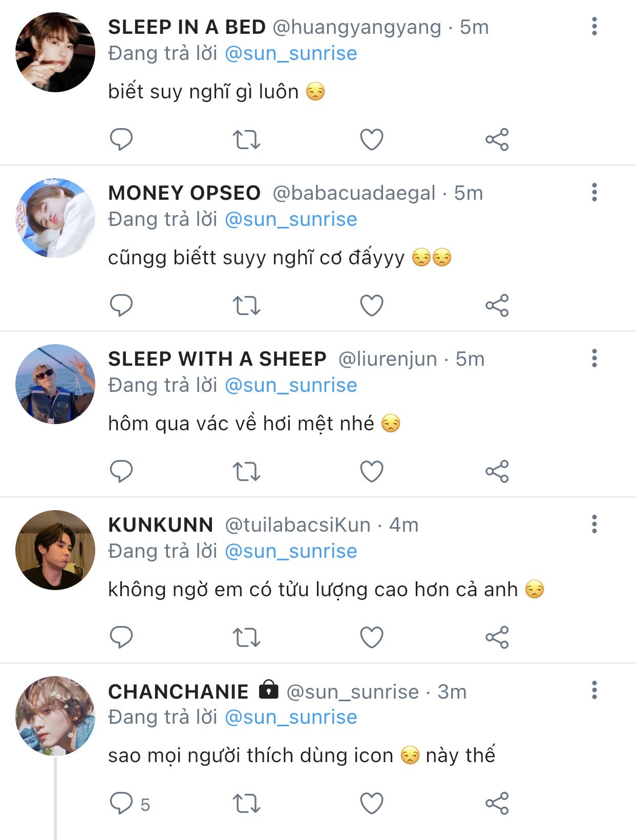The width and height of the screenshot is (636, 840).
Task: Open @sun_sunrise link in SLEEP IN A BED reply
Action: click(291, 53)
